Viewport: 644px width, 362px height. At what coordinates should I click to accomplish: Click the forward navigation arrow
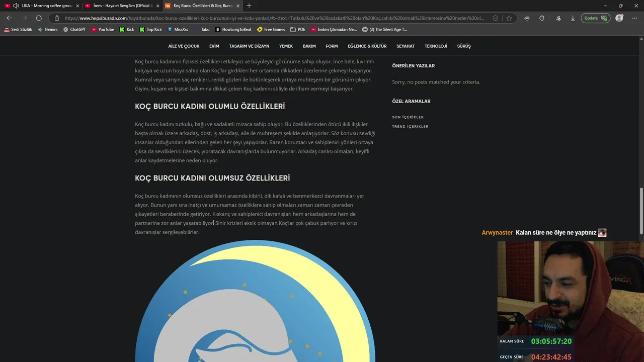(24, 18)
